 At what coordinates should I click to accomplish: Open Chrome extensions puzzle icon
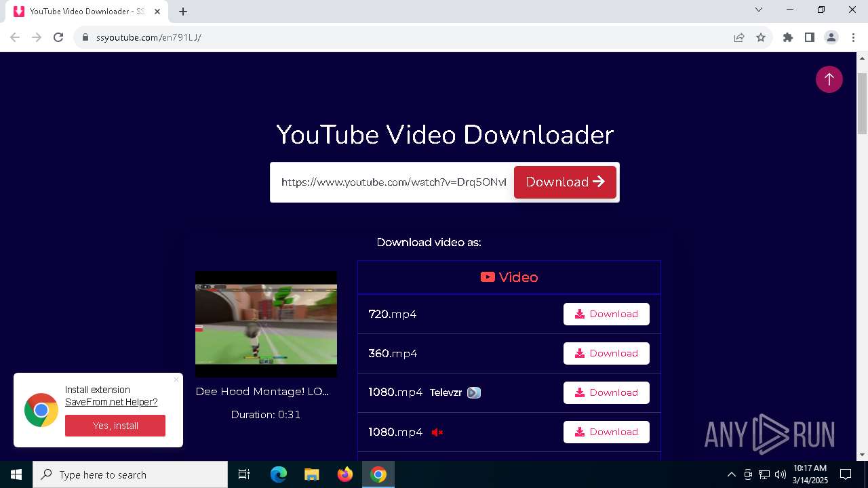point(788,37)
